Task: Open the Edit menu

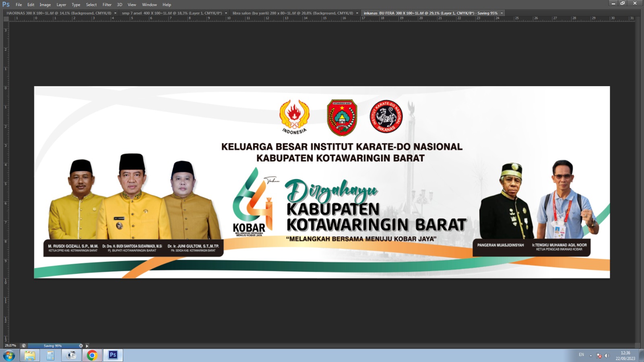Action: click(x=31, y=5)
